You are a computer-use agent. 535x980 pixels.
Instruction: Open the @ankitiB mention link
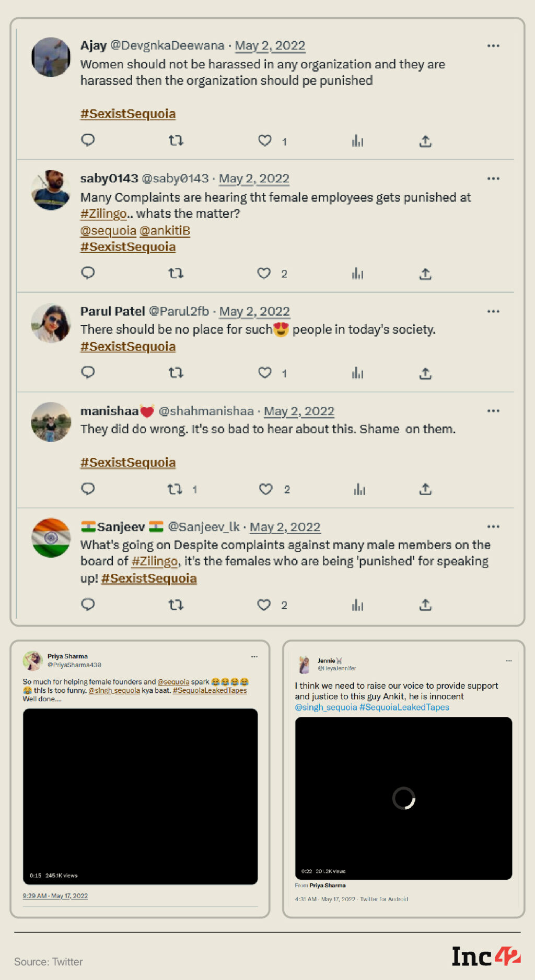[x=165, y=231]
